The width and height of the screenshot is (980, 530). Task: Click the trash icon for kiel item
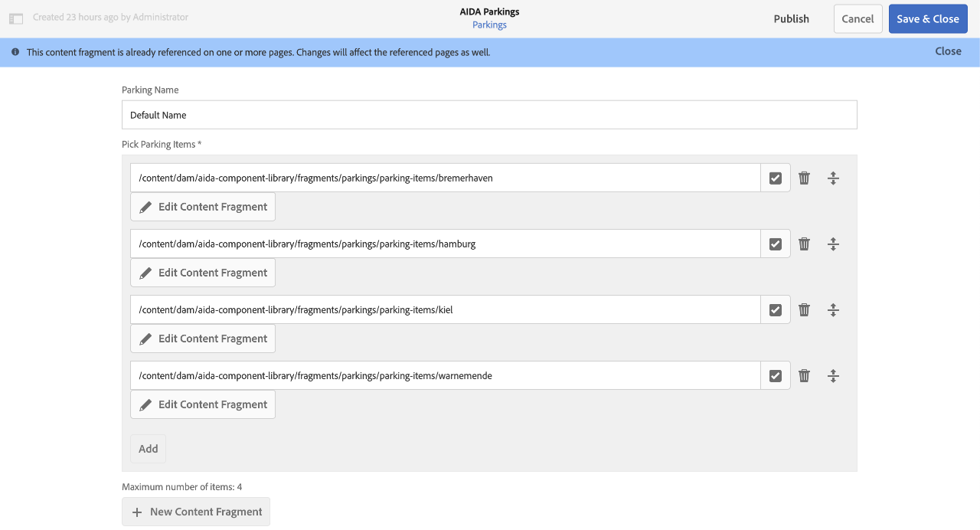click(804, 309)
